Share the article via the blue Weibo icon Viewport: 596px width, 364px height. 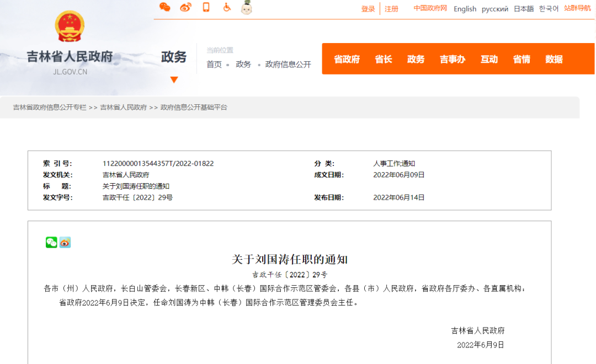(65, 242)
